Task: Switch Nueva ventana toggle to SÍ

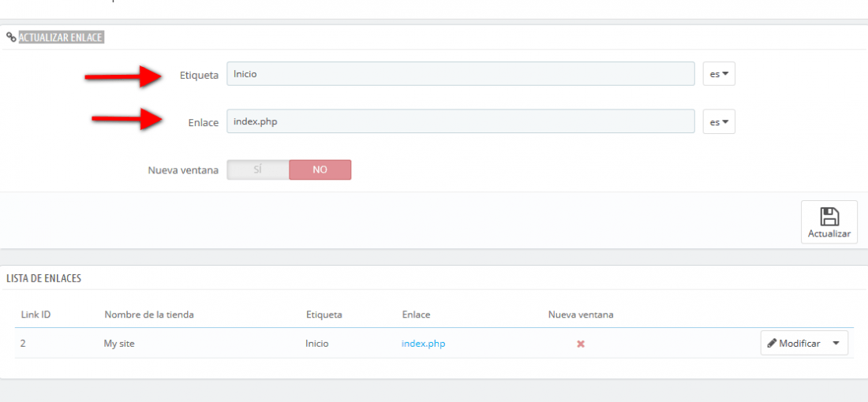Action: tap(258, 169)
